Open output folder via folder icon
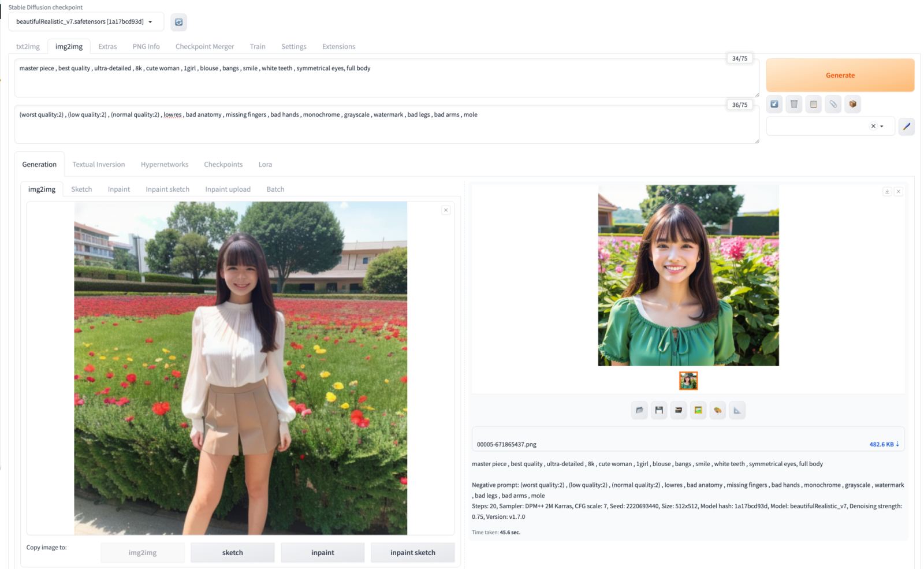Image resolution: width=924 pixels, height=569 pixels. (639, 410)
